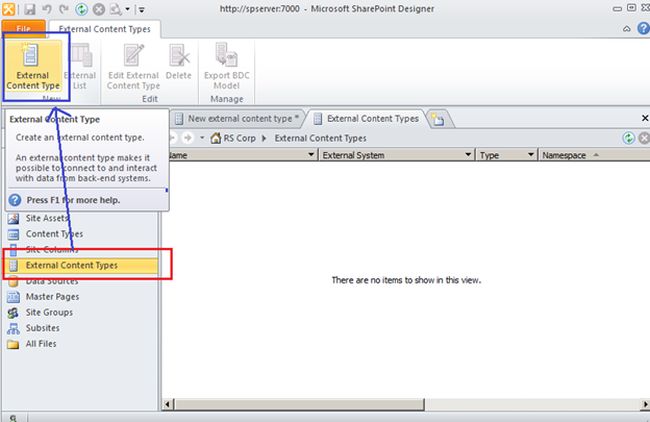Expand the RS Corp breadcrumb arrow
The image size is (650, 422).
tap(264, 138)
